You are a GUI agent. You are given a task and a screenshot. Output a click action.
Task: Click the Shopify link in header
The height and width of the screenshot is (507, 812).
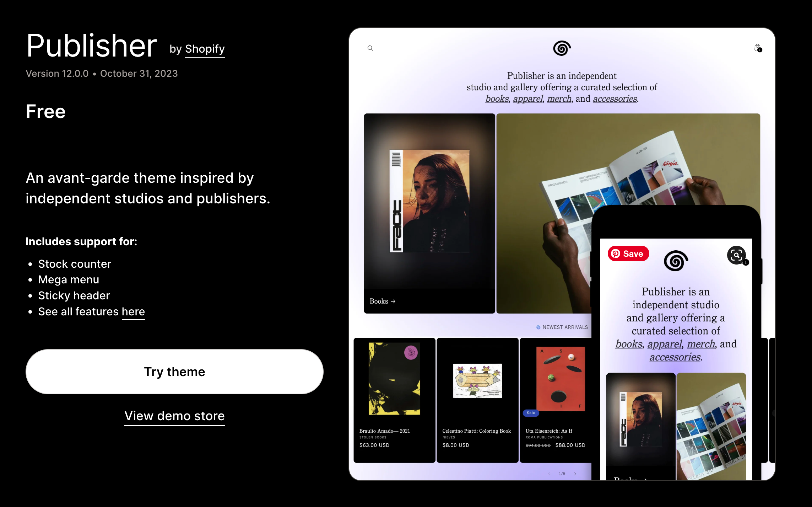(x=204, y=49)
